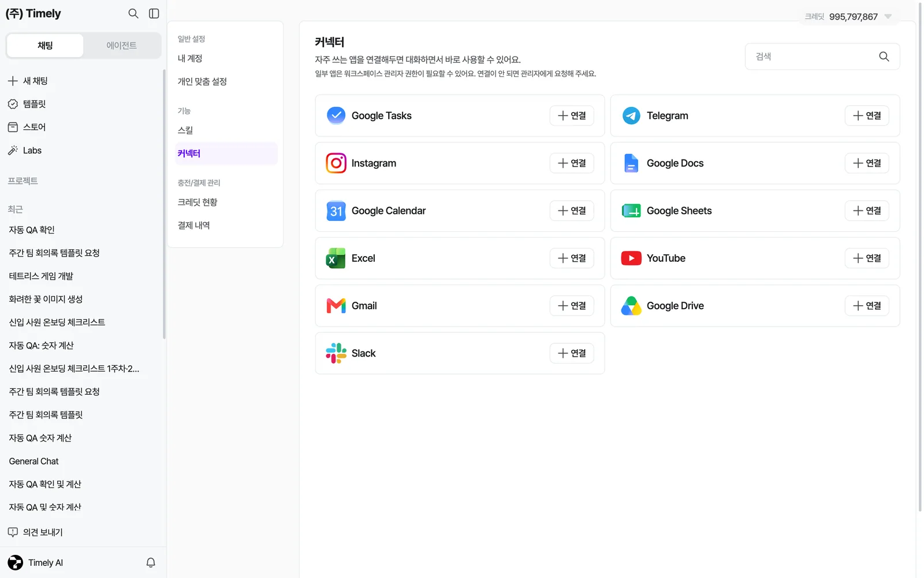The height and width of the screenshot is (578, 924).
Task: Open the 스킬 menu item
Action: point(226,130)
